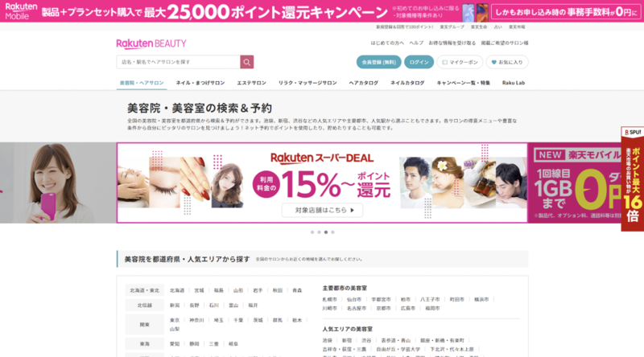Select the fourth carousel dot indicator
The height and width of the screenshot is (357, 644).
(x=332, y=232)
